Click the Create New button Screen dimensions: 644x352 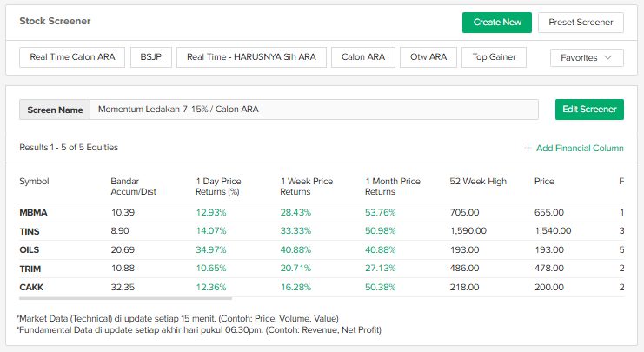tap(496, 23)
